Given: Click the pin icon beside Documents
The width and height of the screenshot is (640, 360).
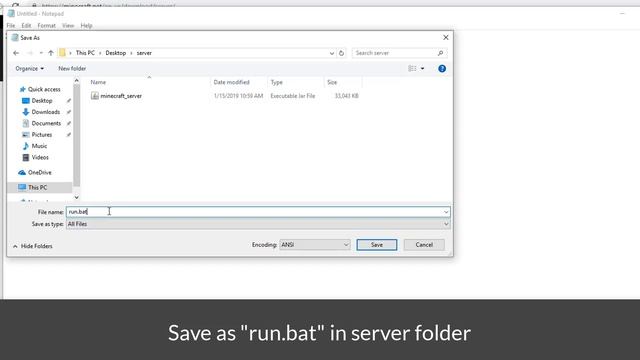Looking at the screenshot, I should click(x=69, y=123).
